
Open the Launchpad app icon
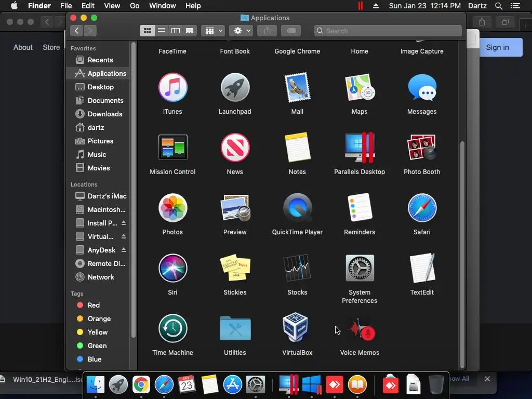235,87
